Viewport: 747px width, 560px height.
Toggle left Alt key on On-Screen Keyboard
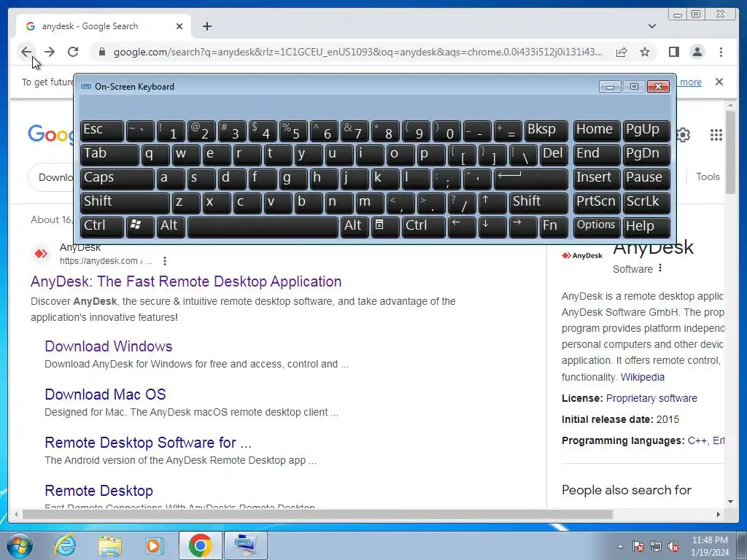171,227
